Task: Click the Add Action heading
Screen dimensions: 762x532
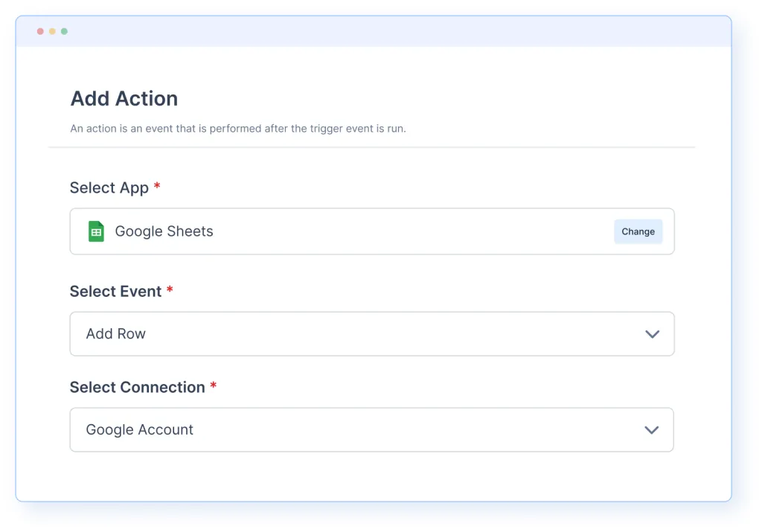Action: pyautogui.click(x=124, y=98)
